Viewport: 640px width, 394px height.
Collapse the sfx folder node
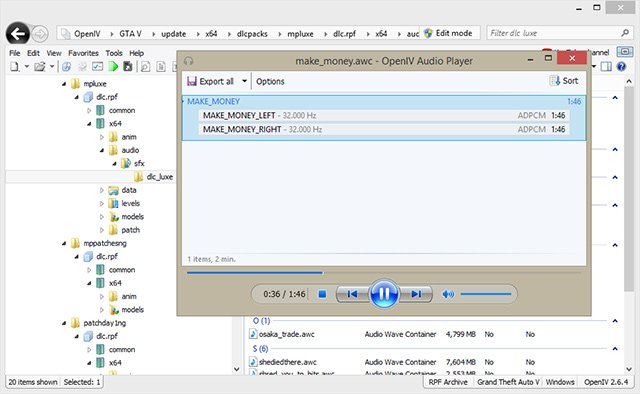(114, 164)
